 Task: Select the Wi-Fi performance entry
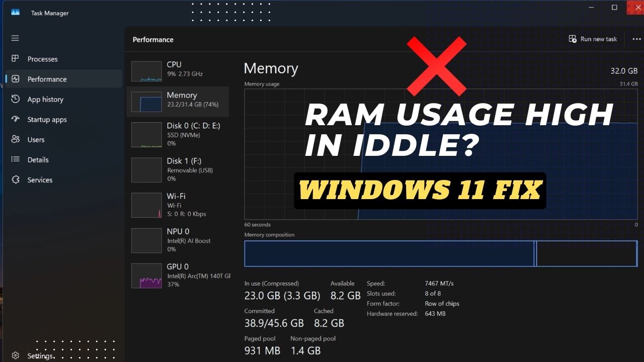click(178, 205)
